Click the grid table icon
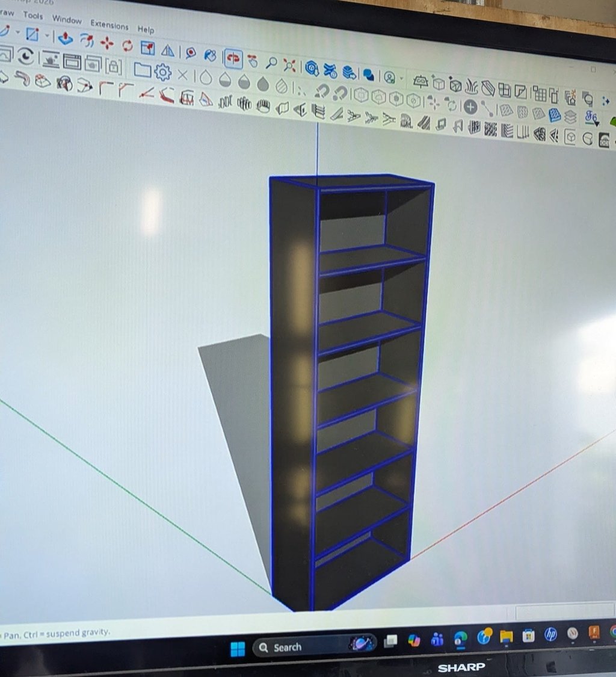 tap(538, 93)
